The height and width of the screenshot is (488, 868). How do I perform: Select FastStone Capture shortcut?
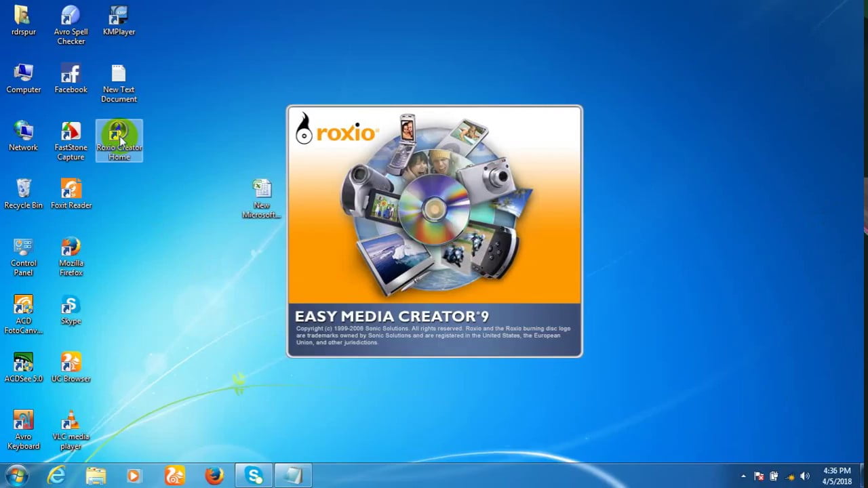point(71,141)
